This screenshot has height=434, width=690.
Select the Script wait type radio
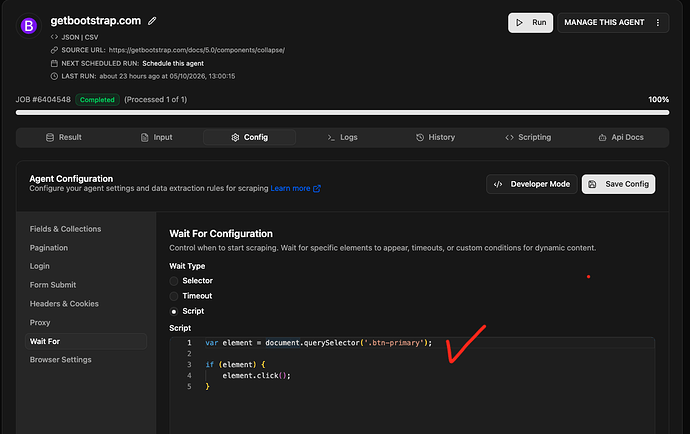tap(174, 312)
